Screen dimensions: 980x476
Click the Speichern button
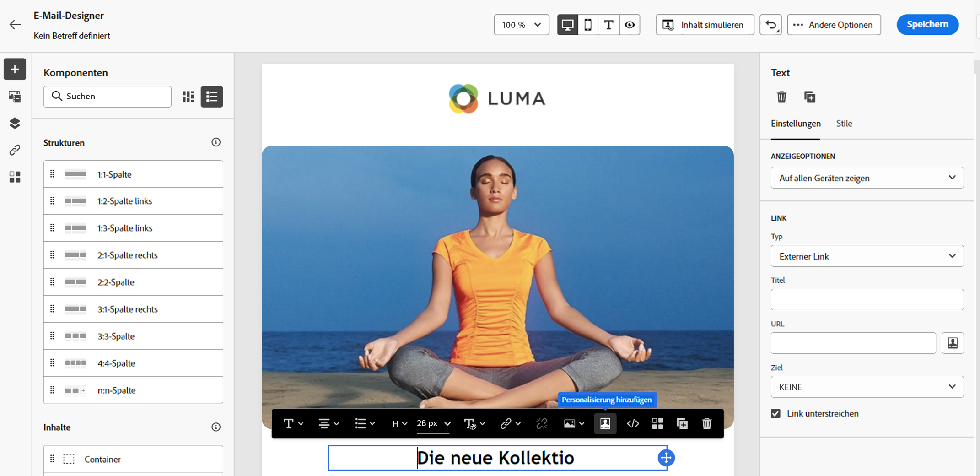pos(927,25)
